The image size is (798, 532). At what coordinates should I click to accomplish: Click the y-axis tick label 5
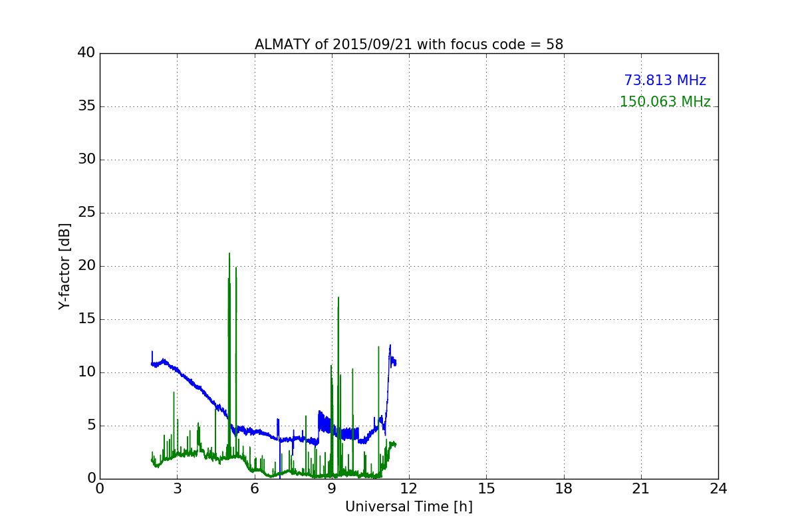[91, 426]
